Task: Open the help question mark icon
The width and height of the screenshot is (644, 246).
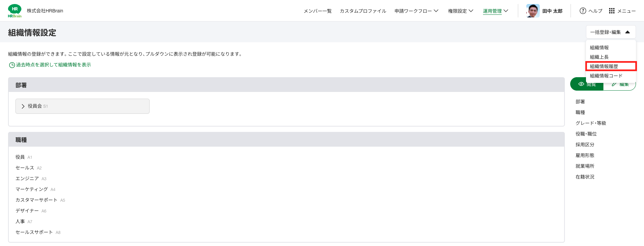Action: click(x=583, y=11)
